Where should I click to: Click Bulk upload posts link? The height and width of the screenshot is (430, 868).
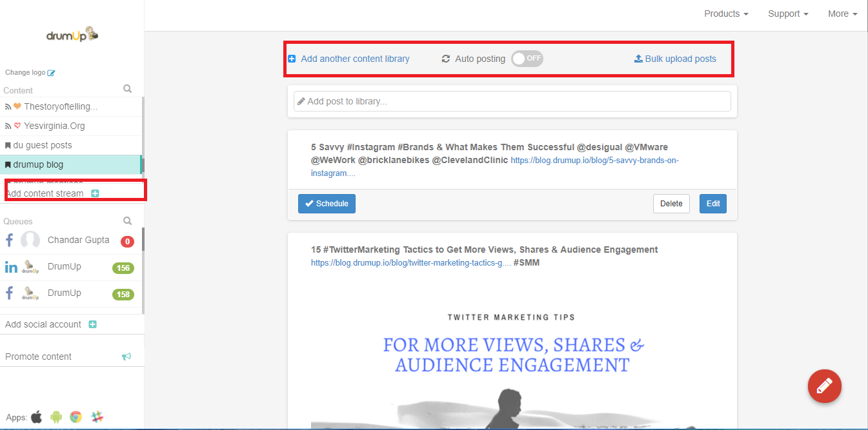[x=681, y=59]
